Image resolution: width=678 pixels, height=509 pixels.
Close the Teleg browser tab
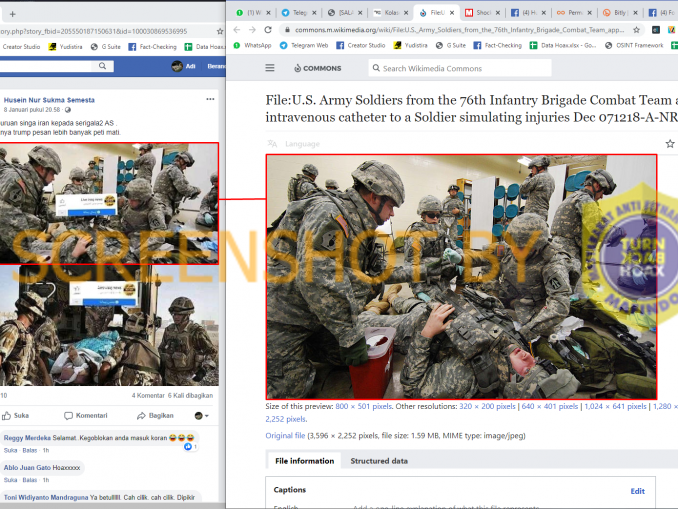(314, 13)
